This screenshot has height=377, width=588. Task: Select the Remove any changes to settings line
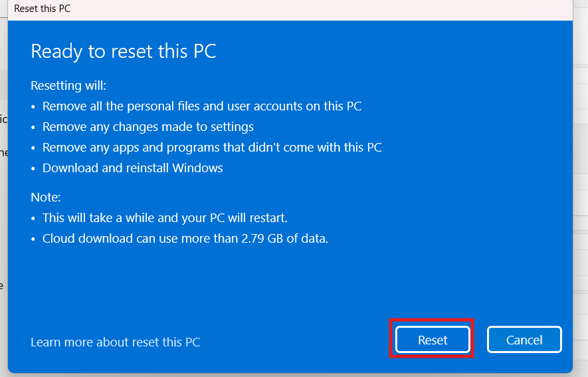148,127
